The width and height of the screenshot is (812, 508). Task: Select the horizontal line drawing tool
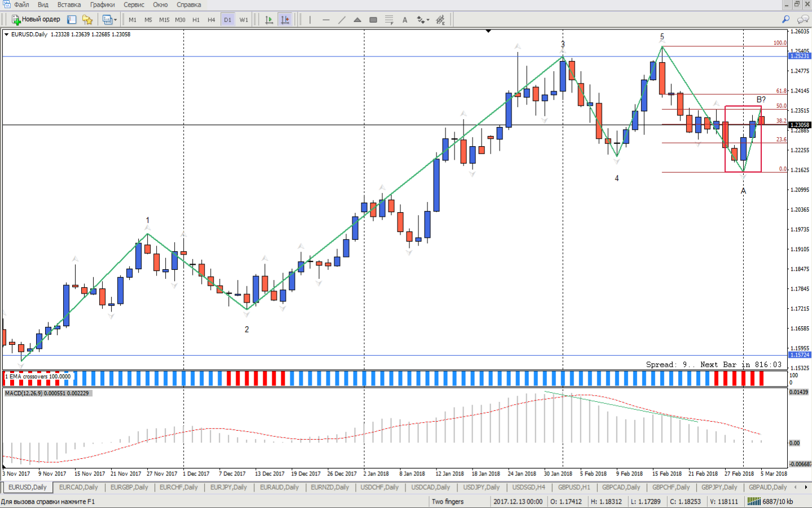click(326, 19)
